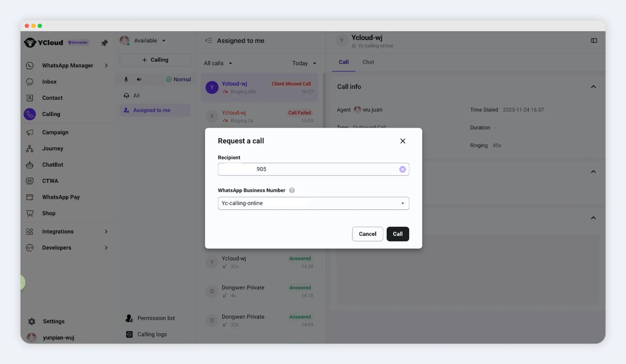Open the Inbox section
Viewport: 626px width, 364px height.
(49, 82)
